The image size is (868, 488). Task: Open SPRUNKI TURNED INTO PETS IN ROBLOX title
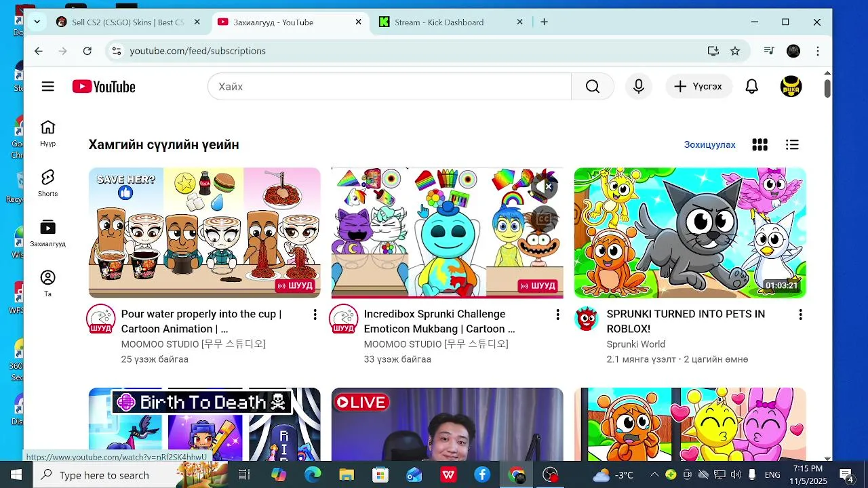click(x=686, y=321)
